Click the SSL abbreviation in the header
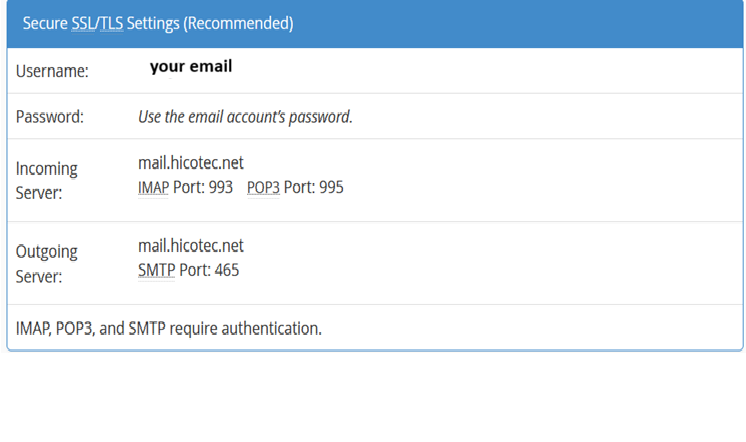The width and height of the screenshot is (746, 442). pyautogui.click(x=84, y=23)
